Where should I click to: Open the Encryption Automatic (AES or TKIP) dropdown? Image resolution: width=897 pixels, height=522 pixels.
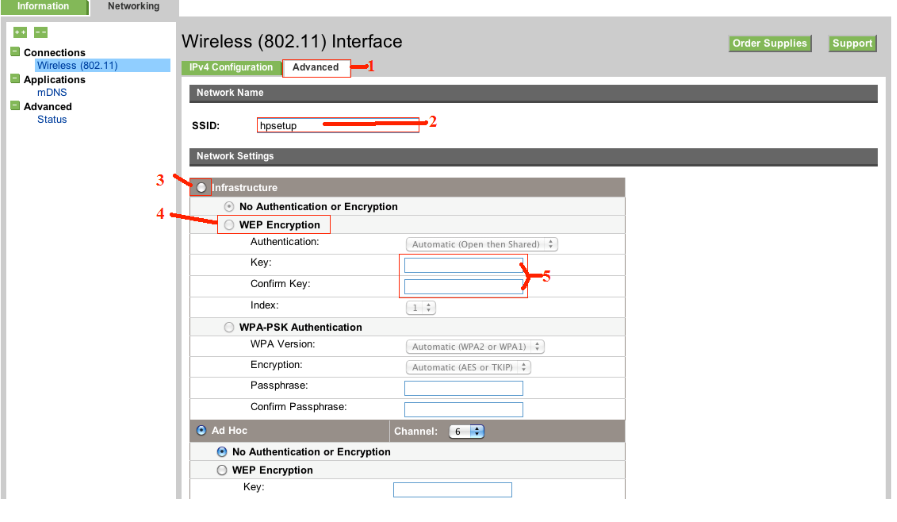click(x=469, y=367)
